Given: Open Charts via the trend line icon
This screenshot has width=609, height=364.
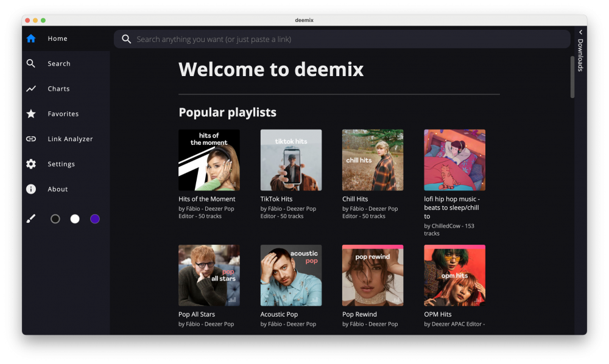Looking at the screenshot, I should tap(31, 89).
